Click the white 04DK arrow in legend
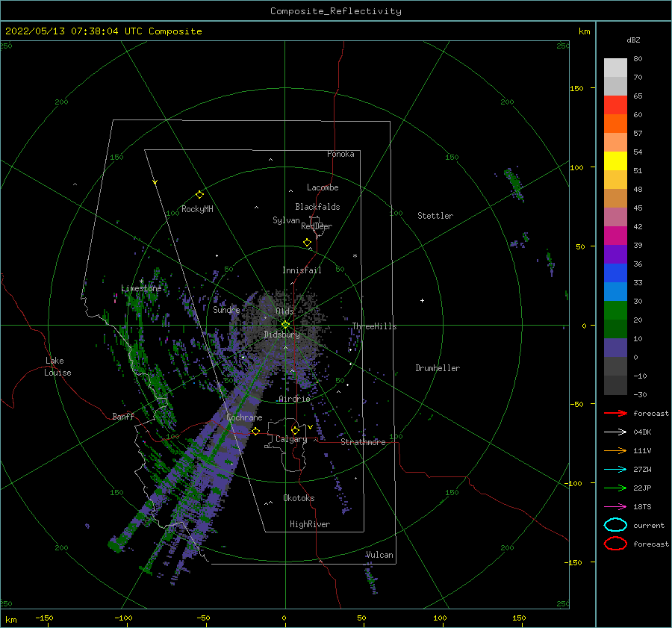Screen dimensions: 672x628 615,432
